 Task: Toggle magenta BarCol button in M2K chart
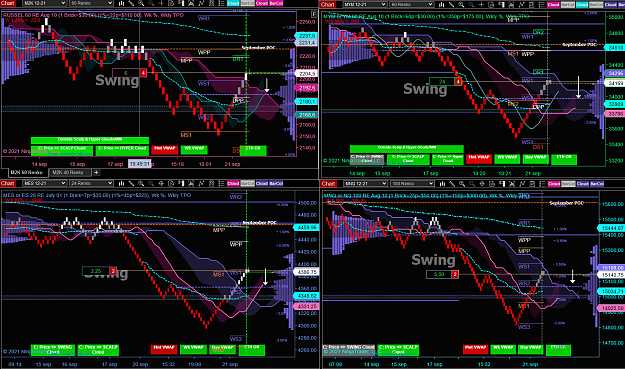tap(276, 3)
